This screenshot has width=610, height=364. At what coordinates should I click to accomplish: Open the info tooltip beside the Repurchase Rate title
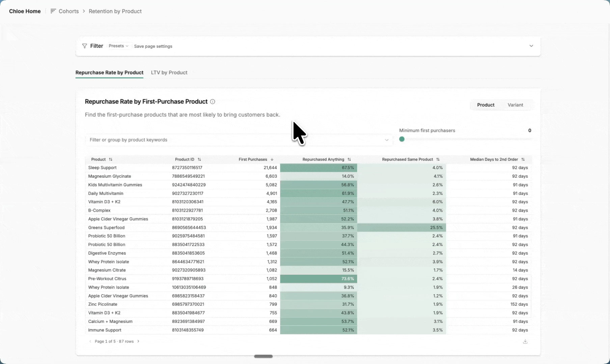pyautogui.click(x=213, y=101)
